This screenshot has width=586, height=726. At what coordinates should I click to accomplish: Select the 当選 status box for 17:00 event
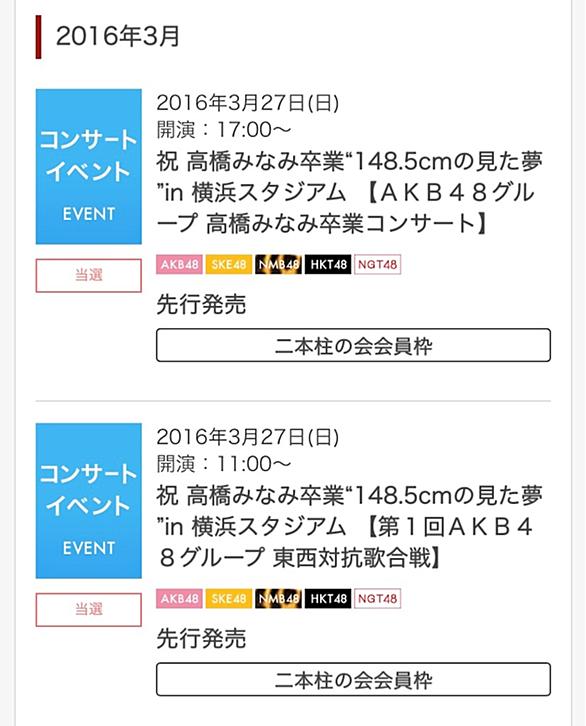pyautogui.click(x=88, y=275)
